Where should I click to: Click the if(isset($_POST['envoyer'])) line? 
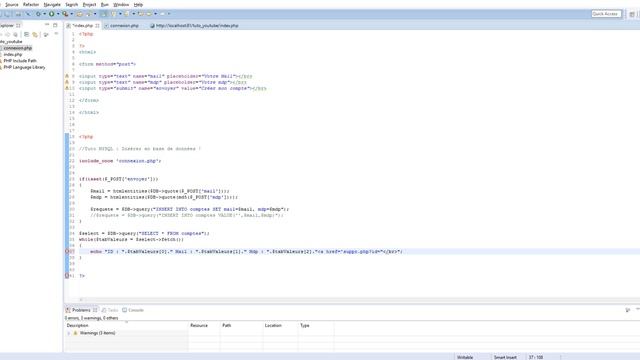click(x=119, y=179)
